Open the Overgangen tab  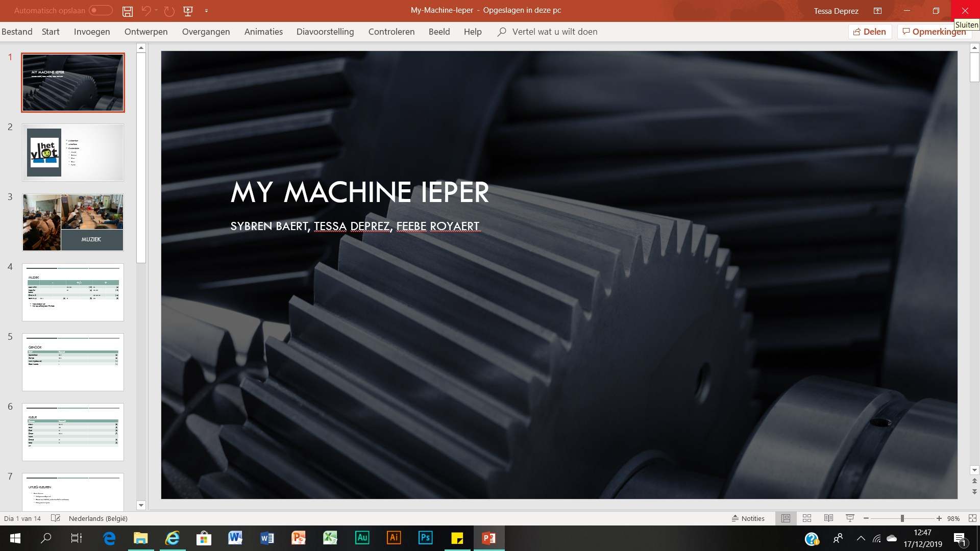(x=206, y=32)
